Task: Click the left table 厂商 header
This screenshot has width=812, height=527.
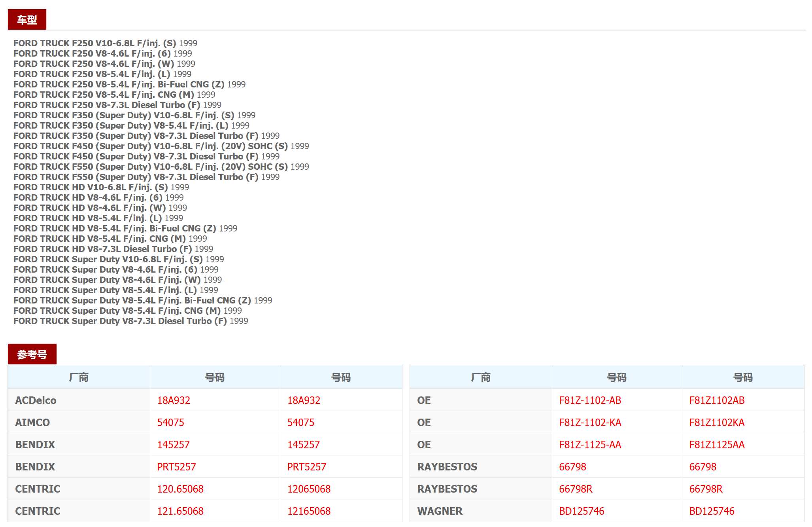Action: tap(79, 377)
